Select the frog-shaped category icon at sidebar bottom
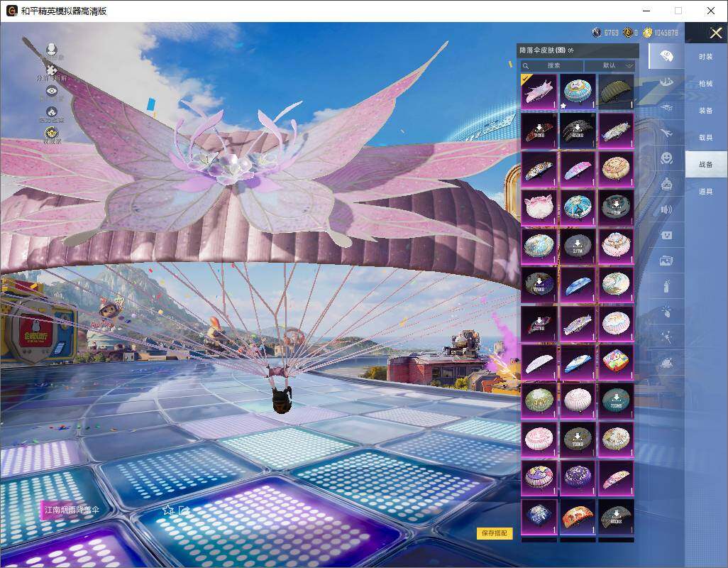The image size is (728, 568). click(667, 363)
